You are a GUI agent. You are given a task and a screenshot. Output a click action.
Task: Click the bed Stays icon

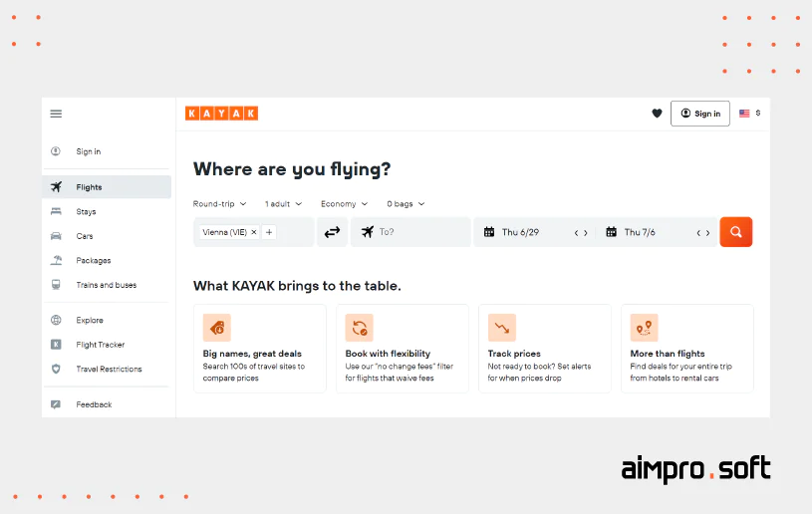[x=56, y=211]
